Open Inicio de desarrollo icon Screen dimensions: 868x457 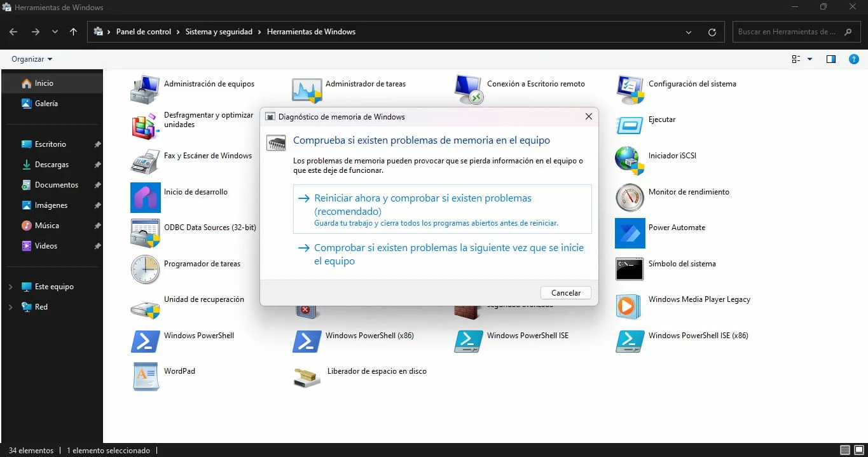coord(145,197)
